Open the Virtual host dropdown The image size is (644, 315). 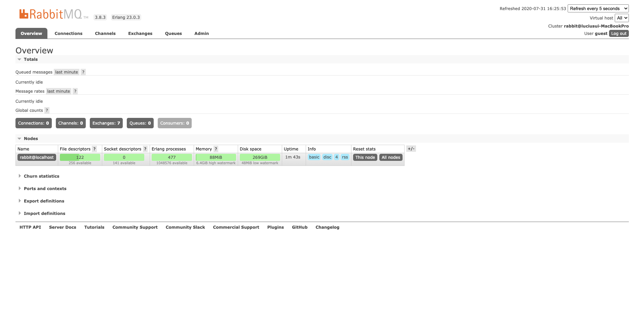point(622,18)
